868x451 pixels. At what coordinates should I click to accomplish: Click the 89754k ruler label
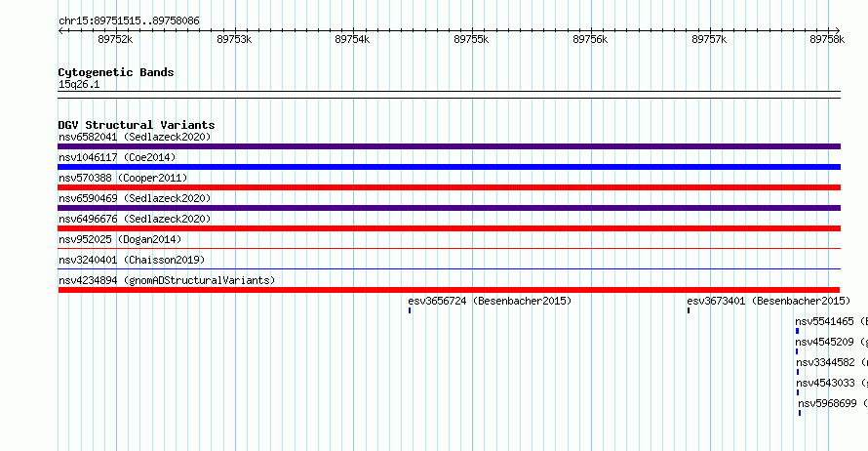[352, 39]
